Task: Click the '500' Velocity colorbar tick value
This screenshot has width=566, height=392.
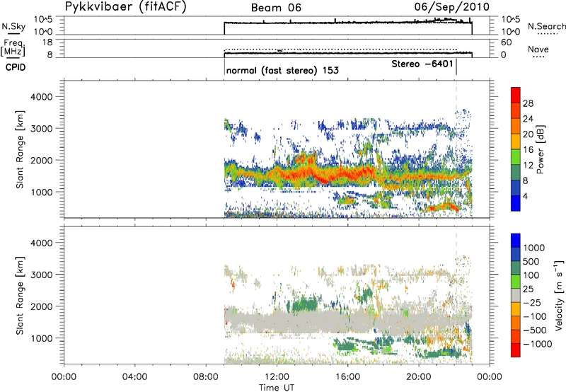Action: (531, 261)
